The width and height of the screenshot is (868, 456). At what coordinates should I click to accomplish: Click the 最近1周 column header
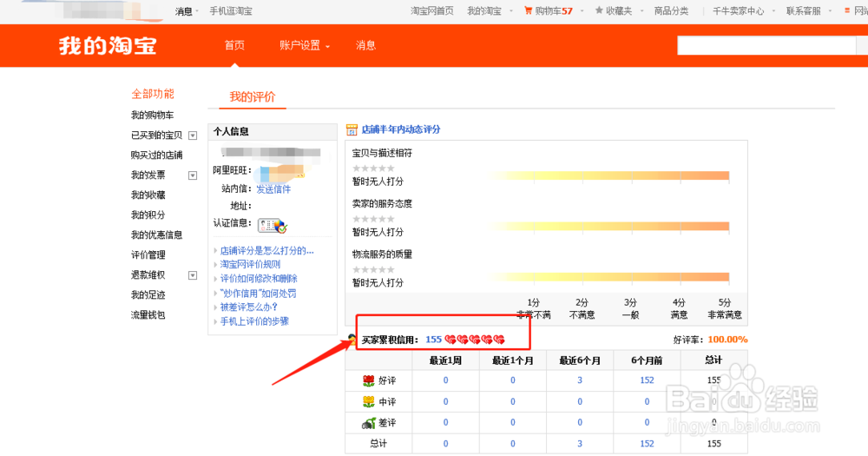tap(445, 360)
